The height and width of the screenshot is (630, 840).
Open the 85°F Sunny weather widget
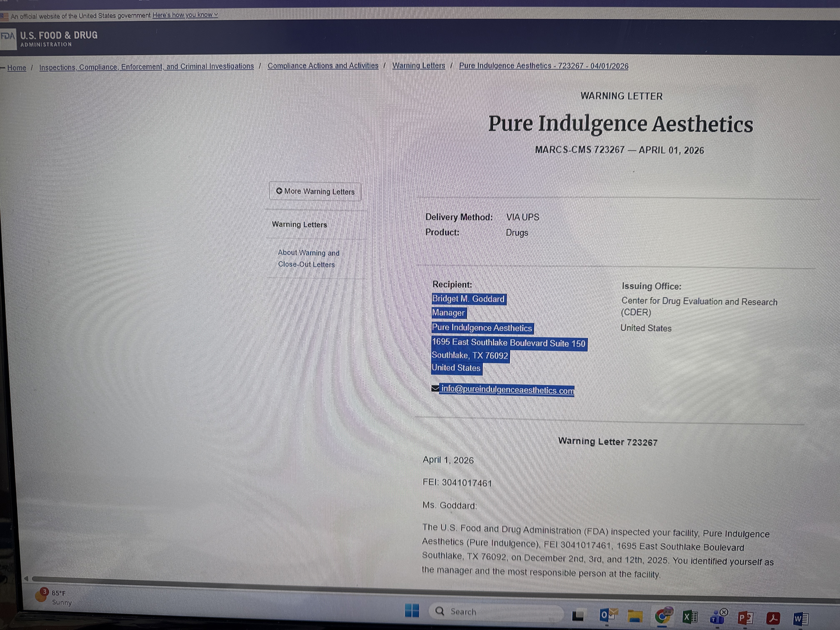coord(53,597)
